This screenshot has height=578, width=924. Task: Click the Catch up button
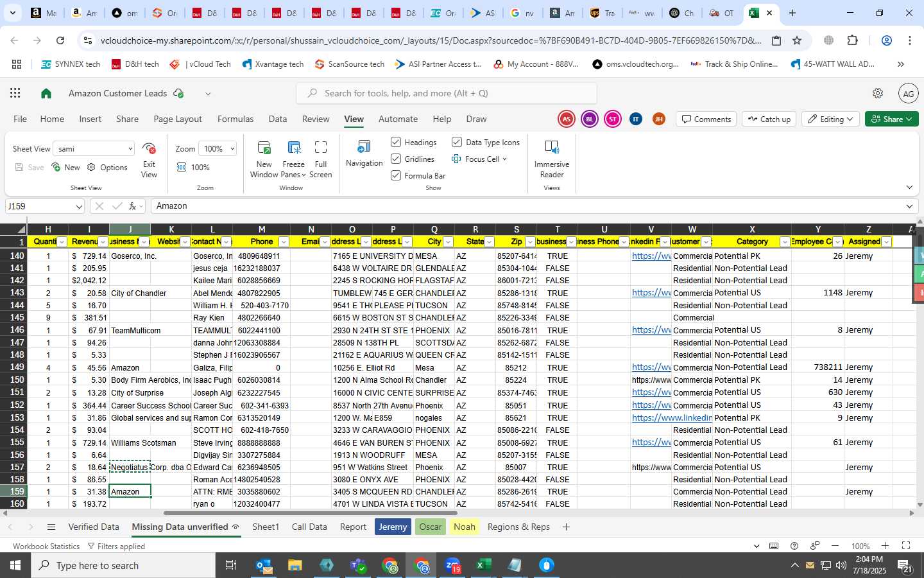coord(769,119)
